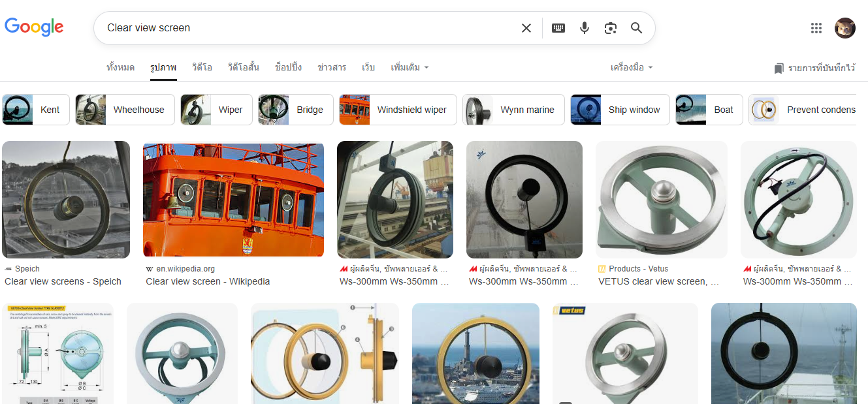Open the on-screen keyboard input tool
Viewport: 868px width, 404px height.
pyautogui.click(x=558, y=28)
